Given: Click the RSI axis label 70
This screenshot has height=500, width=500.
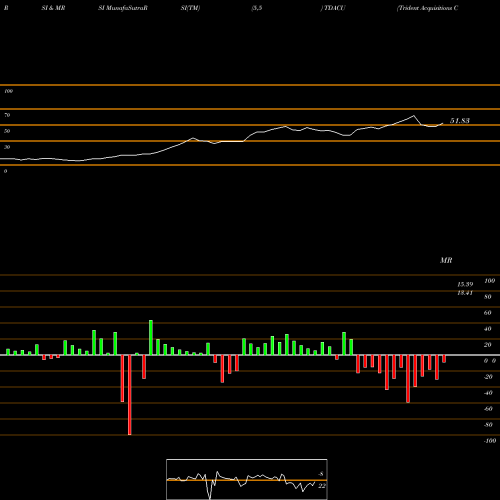Looking at the screenshot, I should coord(7,115).
